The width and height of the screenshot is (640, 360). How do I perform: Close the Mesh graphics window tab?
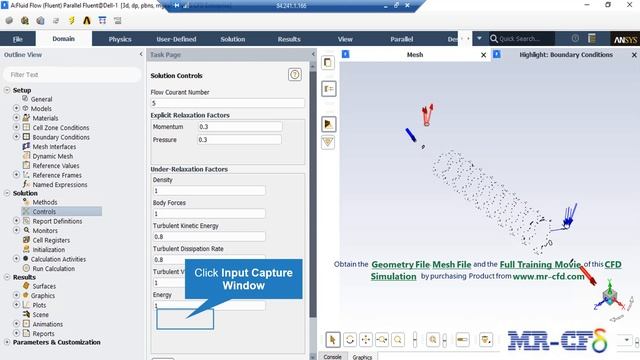coord(484,55)
